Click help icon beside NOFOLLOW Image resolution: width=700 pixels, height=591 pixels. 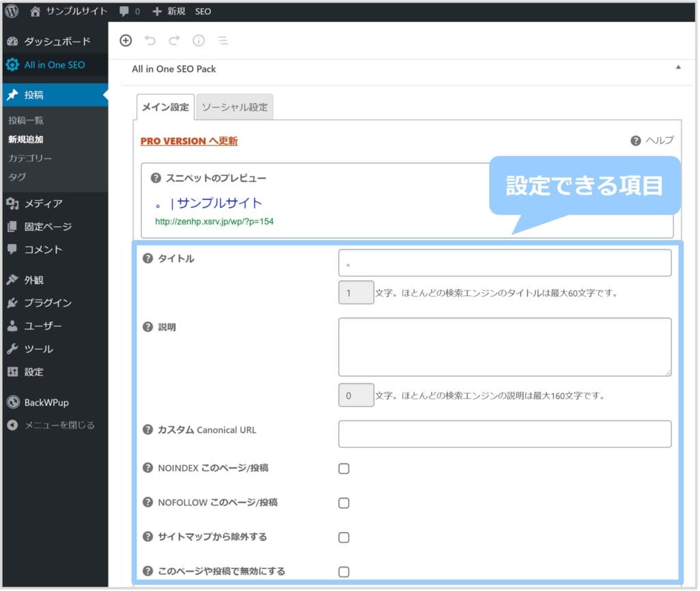[x=148, y=503]
